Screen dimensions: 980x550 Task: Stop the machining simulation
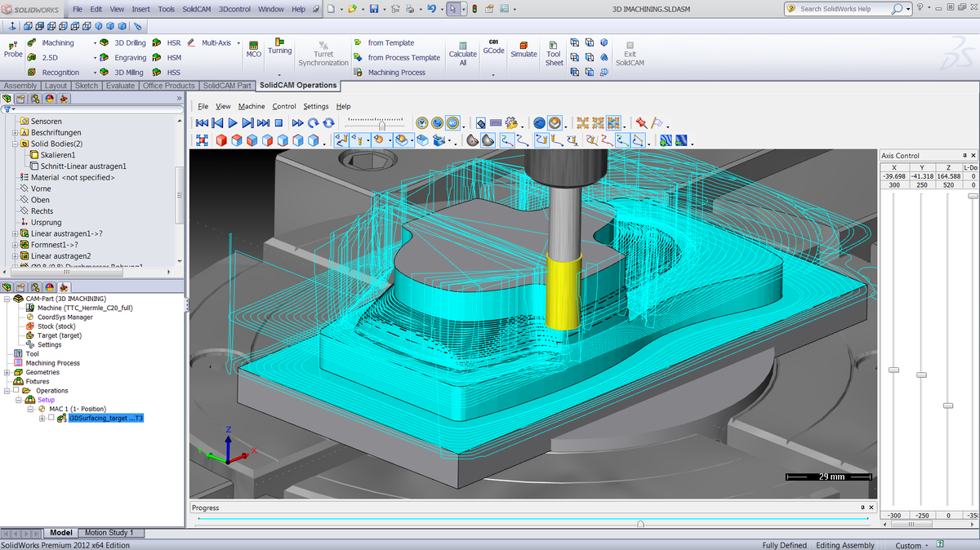pos(278,122)
